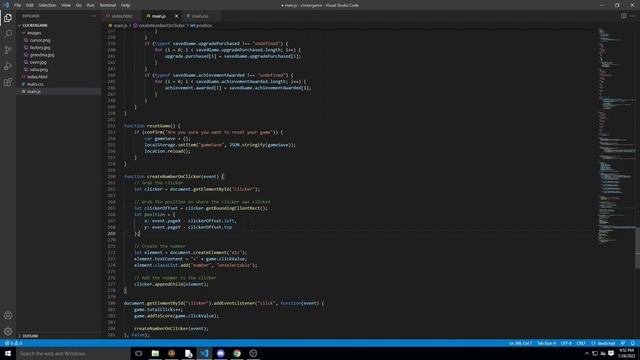Switch to the main.css editor tab
This screenshot has height=360, width=640.
pyautogui.click(x=200, y=16)
